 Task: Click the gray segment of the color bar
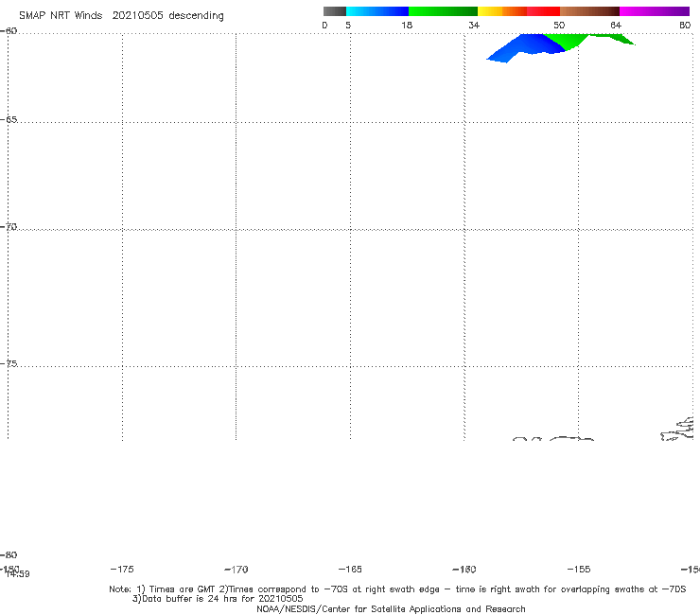click(335, 11)
